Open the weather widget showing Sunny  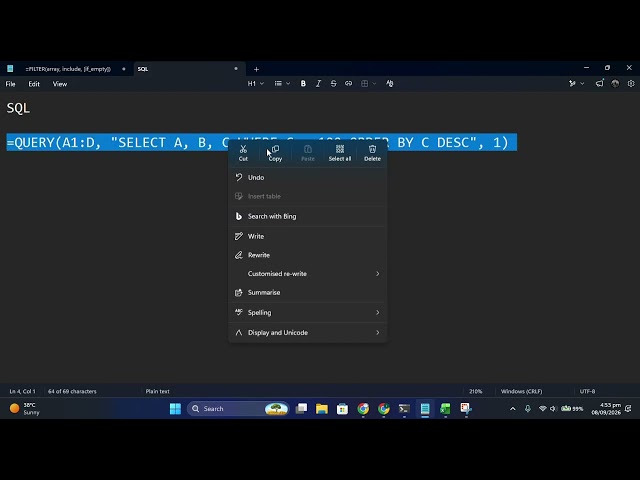click(x=25, y=409)
